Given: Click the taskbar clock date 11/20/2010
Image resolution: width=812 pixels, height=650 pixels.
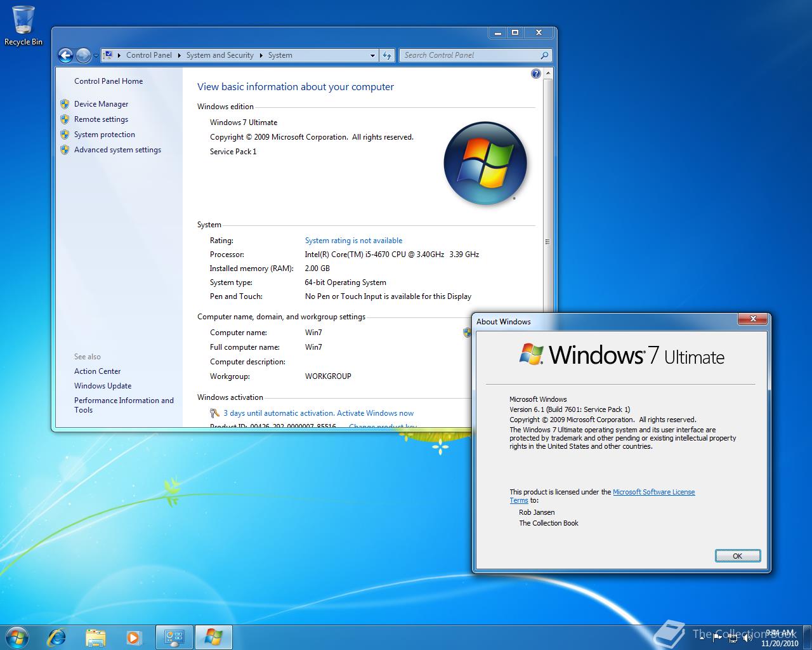Looking at the screenshot, I should (x=780, y=643).
